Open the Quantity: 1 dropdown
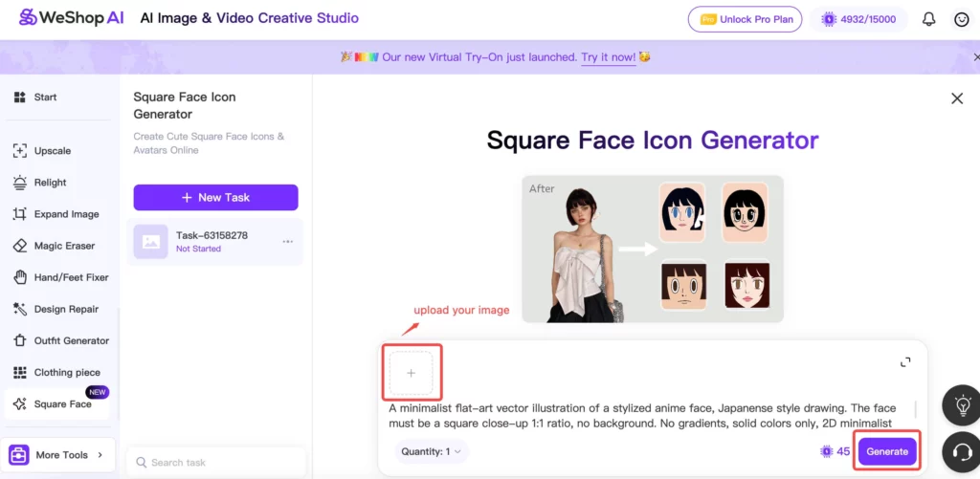Image resolution: width=980 pixels, height=479 pixels. click(x=432, y=451)
